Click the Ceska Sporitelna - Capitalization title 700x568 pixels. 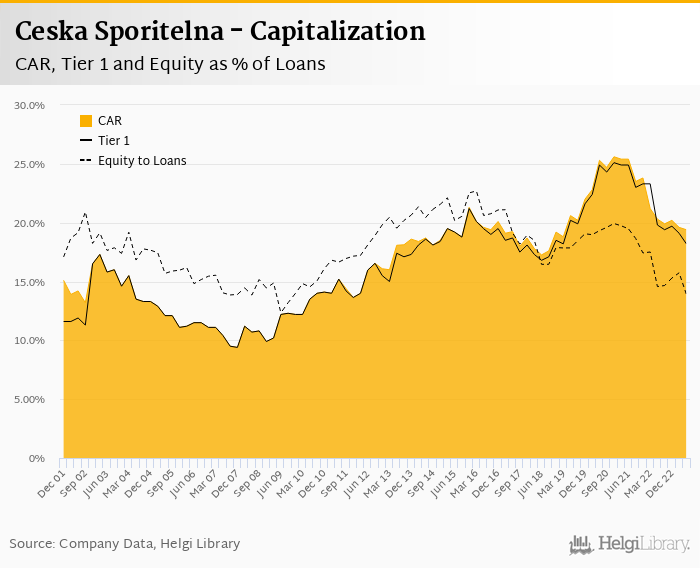click(220, 31)
